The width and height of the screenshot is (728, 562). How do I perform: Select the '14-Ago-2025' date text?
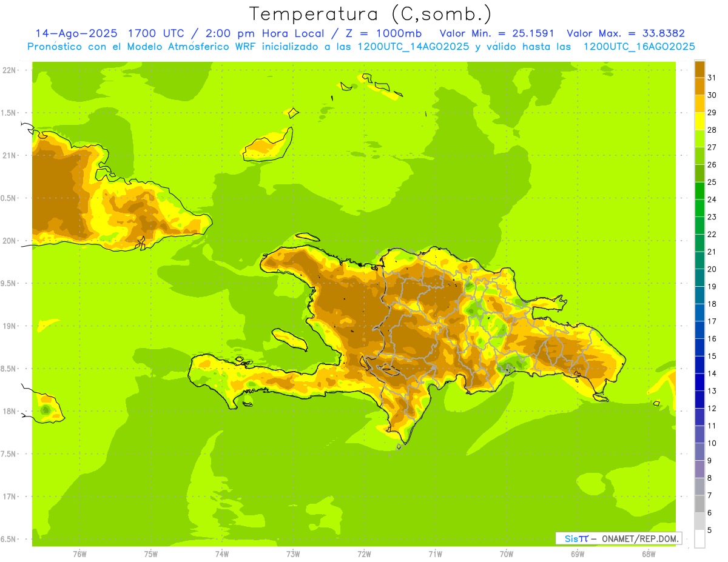point(76,34)
